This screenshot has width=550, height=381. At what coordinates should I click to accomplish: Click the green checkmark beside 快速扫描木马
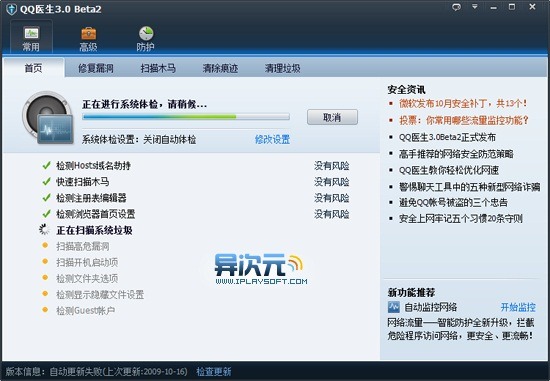click(x=46, y=181)
